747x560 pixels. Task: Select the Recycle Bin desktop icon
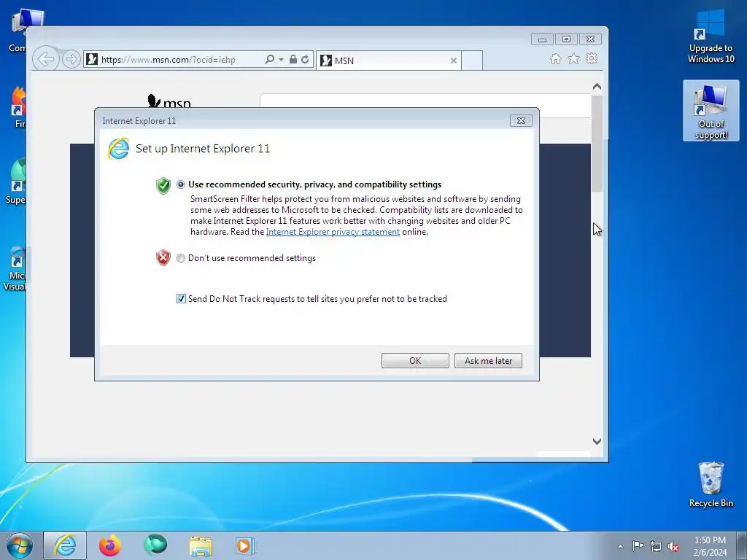711,485
